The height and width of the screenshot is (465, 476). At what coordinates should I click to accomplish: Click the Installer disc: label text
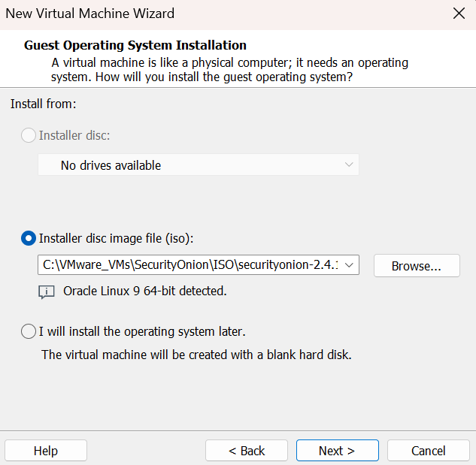pyautogui.click(x=74, y=135)
